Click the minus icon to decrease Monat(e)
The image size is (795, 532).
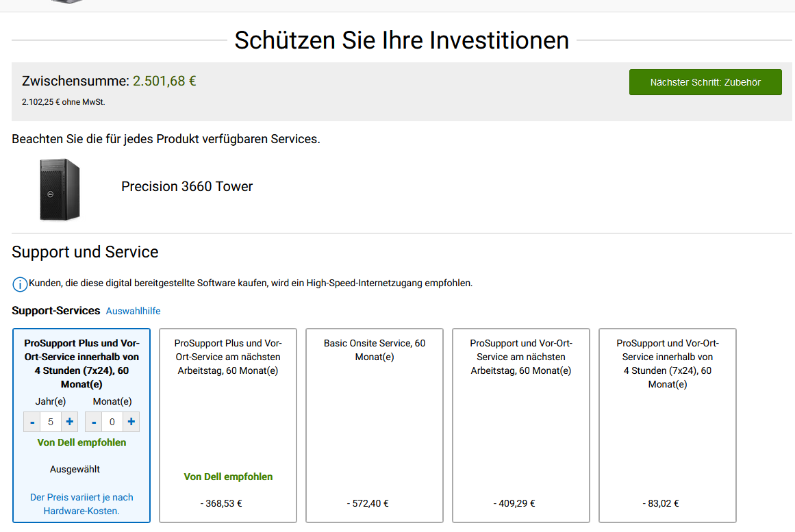point(94,421)
